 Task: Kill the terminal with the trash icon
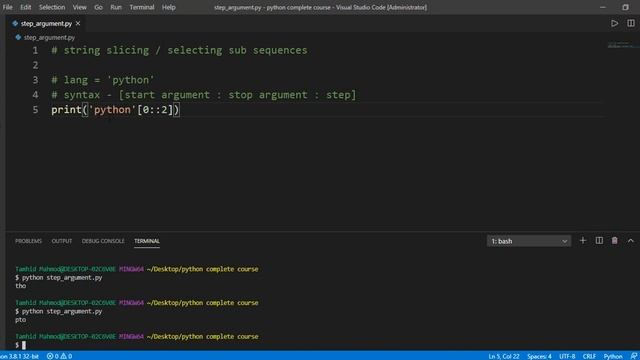click(614, 241)
